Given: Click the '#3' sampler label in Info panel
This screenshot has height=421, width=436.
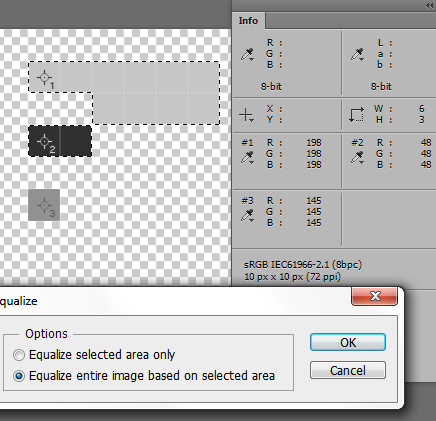Looking at the screenshot, I should (x=247, y=201).
